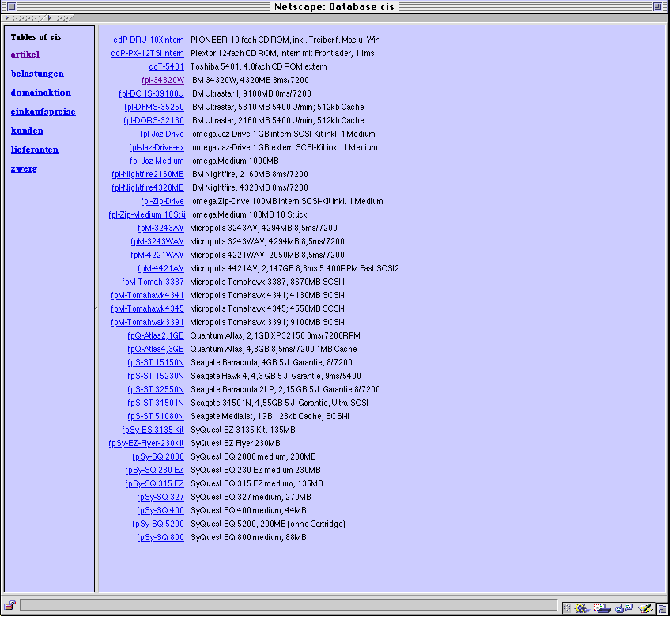Select the fpQ-Atlas2,1GB article link
The width and height of the screenshot is (672, 617).
coord(155,335)
